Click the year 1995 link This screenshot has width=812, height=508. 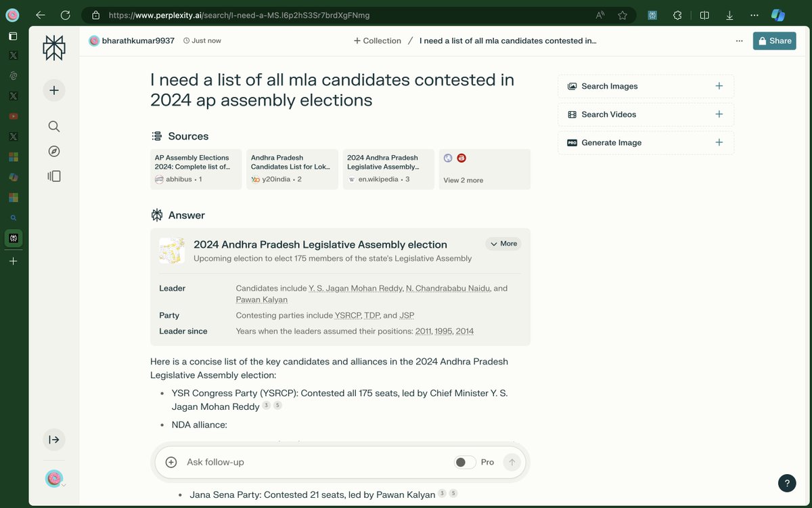445,331
